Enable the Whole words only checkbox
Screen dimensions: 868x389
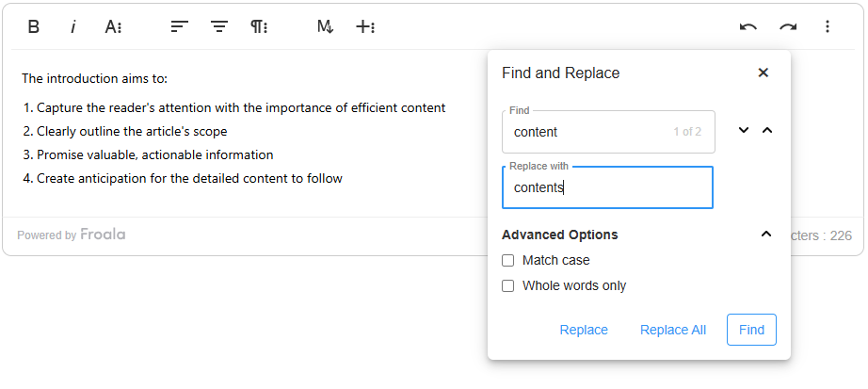(507, 286)
